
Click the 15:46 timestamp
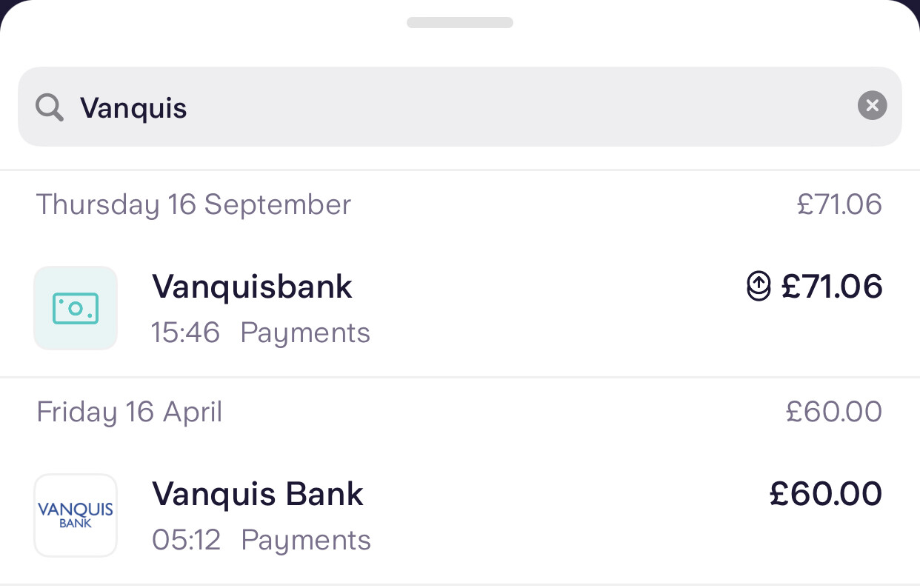click(x=185, y=333)
